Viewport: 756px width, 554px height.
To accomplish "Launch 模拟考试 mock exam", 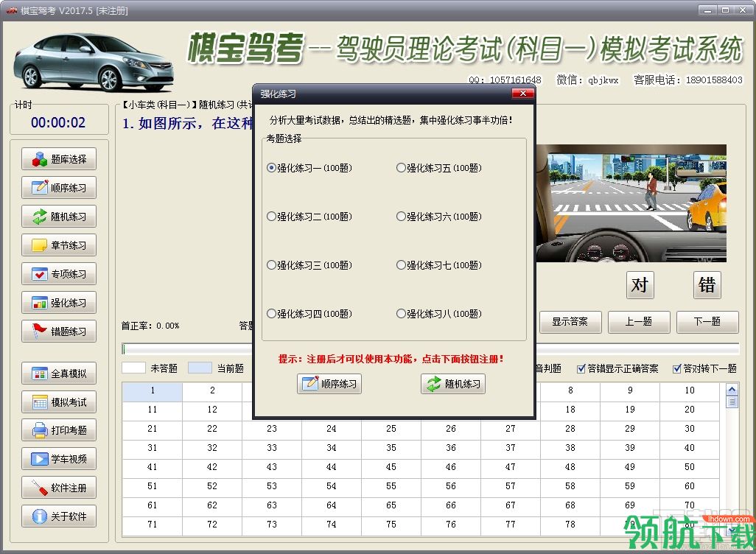I will [59, 402].
